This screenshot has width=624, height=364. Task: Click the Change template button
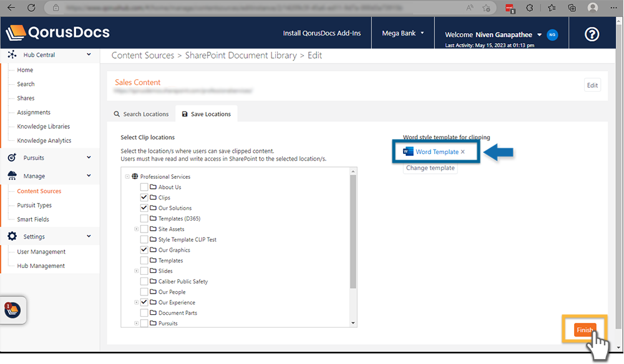click(430, 168)
